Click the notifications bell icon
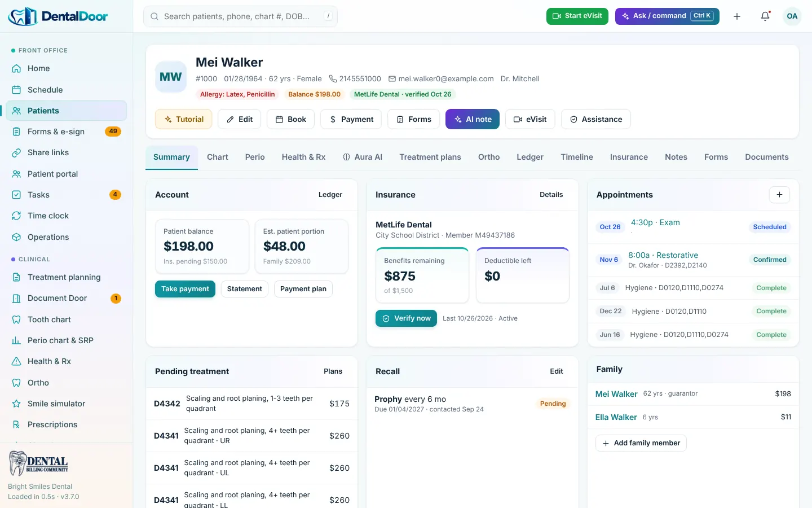The height and width of the screenshot is (508, 812). [x=765, y=16]
